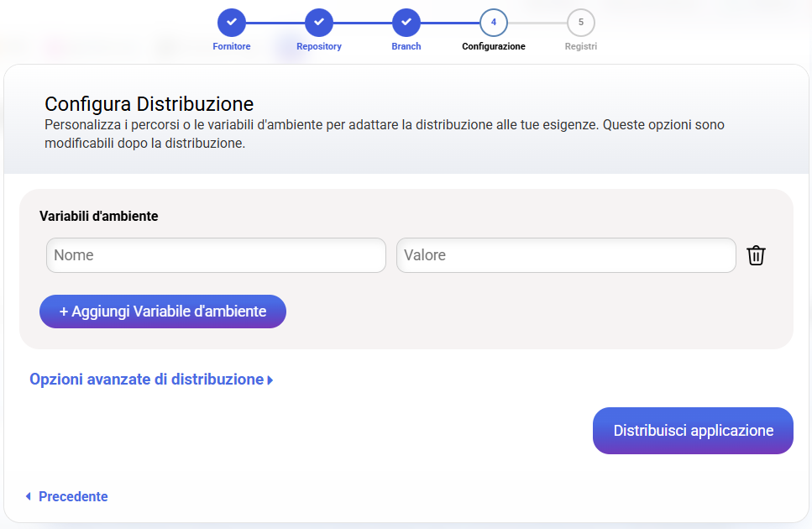Select the Configurazione step label
812x529 pixels.
(494, 46)
